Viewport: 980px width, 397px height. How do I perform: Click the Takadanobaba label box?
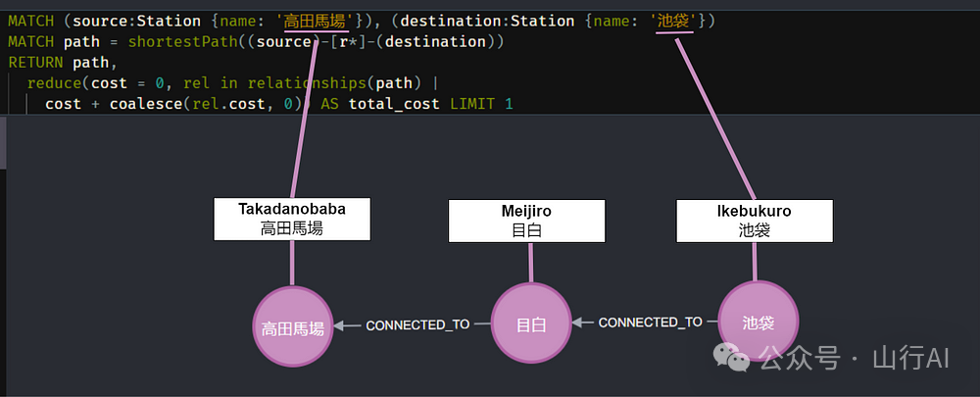point(292,220)
